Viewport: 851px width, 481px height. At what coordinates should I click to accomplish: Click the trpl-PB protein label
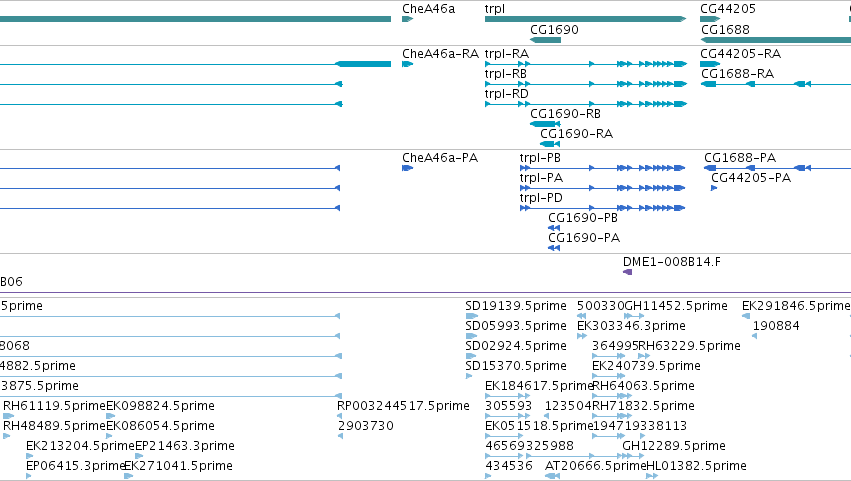point(539,158)
